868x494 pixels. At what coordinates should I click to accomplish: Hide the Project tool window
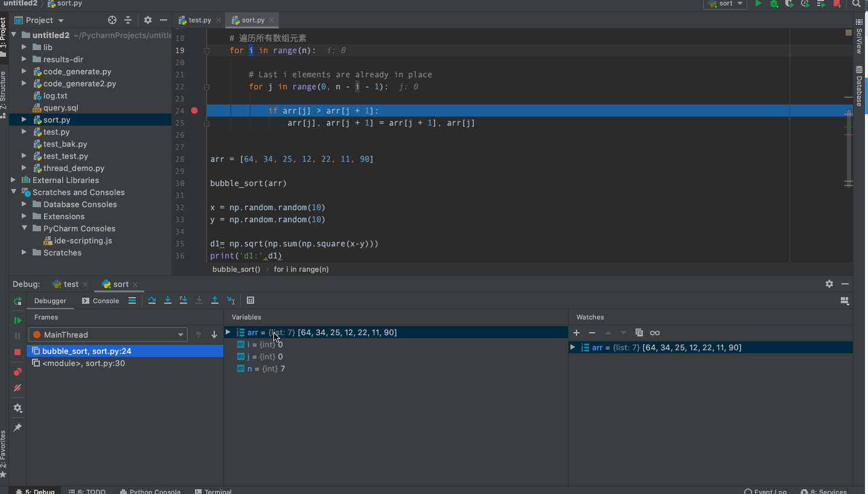pyautogui.click(x=164, y=20)
